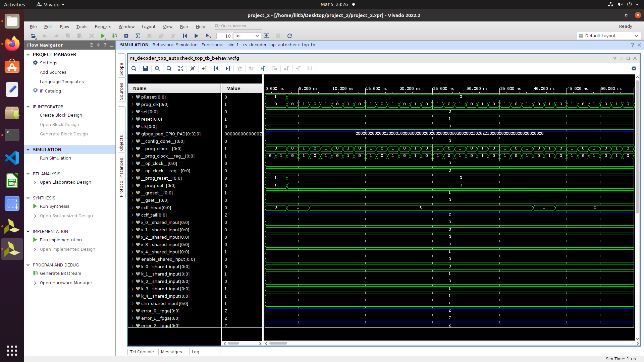Click the Break pause icon in toolbar
The image size is (644, 362).
point(278,36)
